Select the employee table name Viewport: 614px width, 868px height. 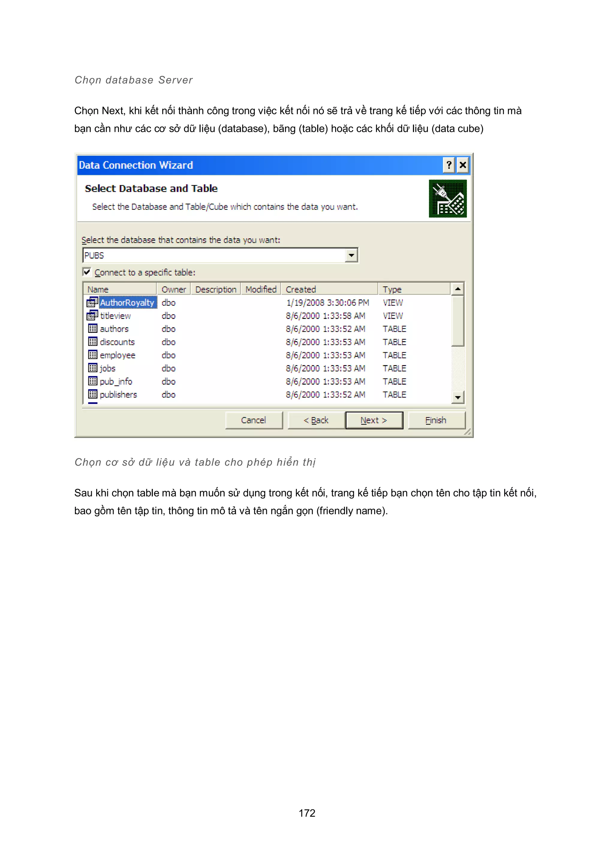point(118,355)
